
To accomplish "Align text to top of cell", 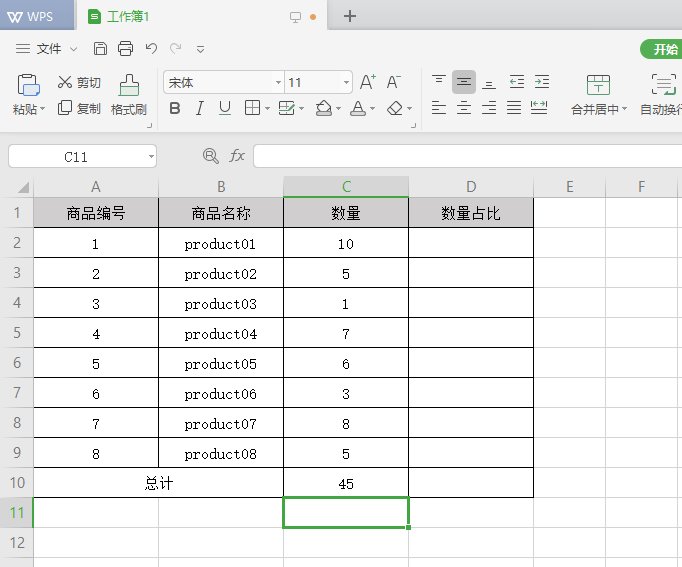I will click(438, 81).
